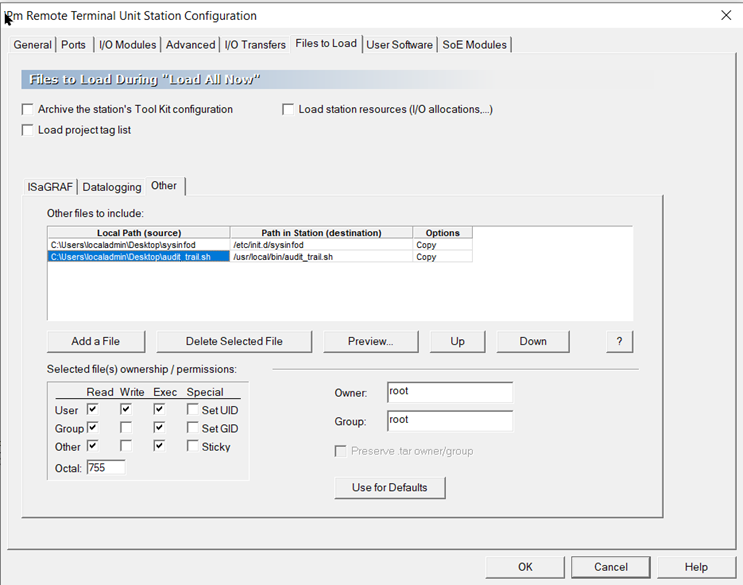The image size is (743, 585).
Task: Open the User Software tab
Action: pyautogui.click(x=399, y=44)
